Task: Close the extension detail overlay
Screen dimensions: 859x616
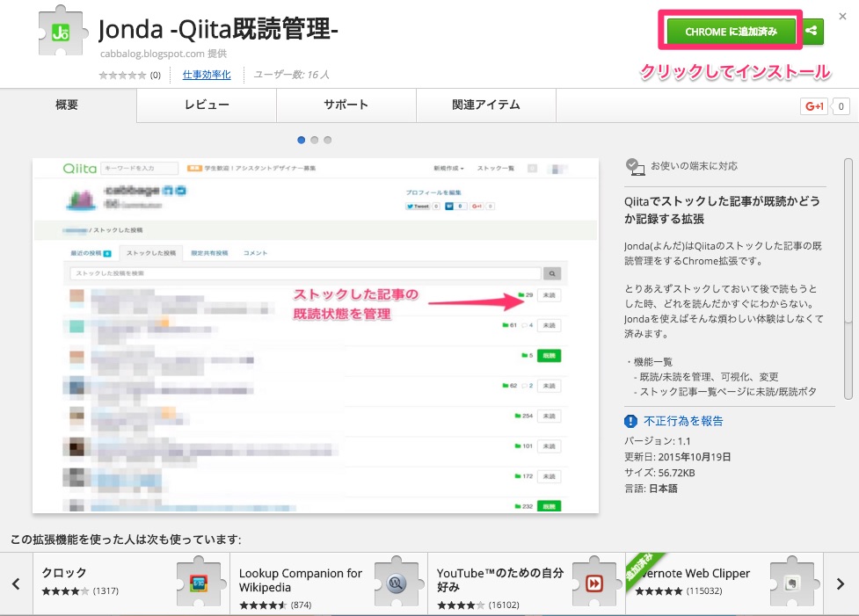Action: pyautogui.click(x=842, y=17)
